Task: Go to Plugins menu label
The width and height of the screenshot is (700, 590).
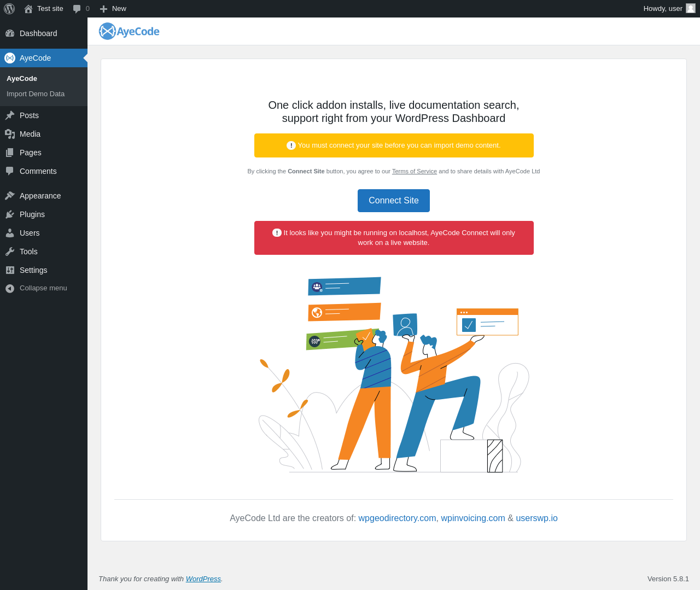Action: [x=32, y=214]
